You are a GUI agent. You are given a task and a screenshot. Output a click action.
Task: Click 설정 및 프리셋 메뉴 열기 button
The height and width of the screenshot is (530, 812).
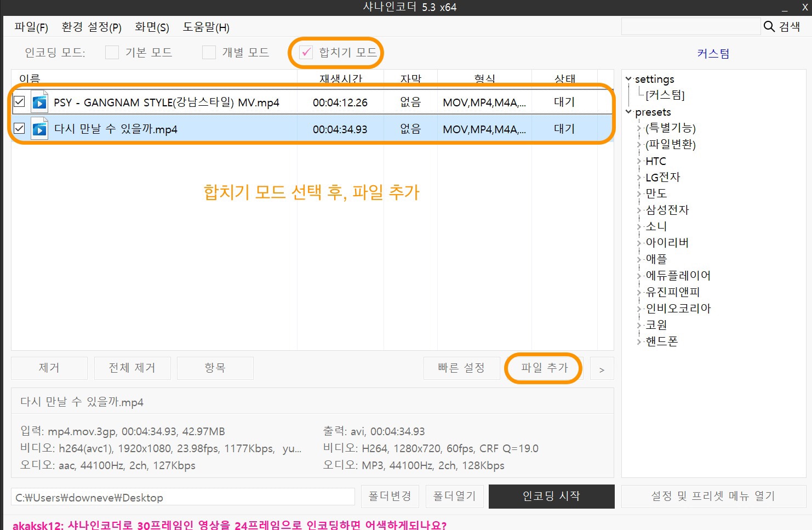tap(713, 496)
